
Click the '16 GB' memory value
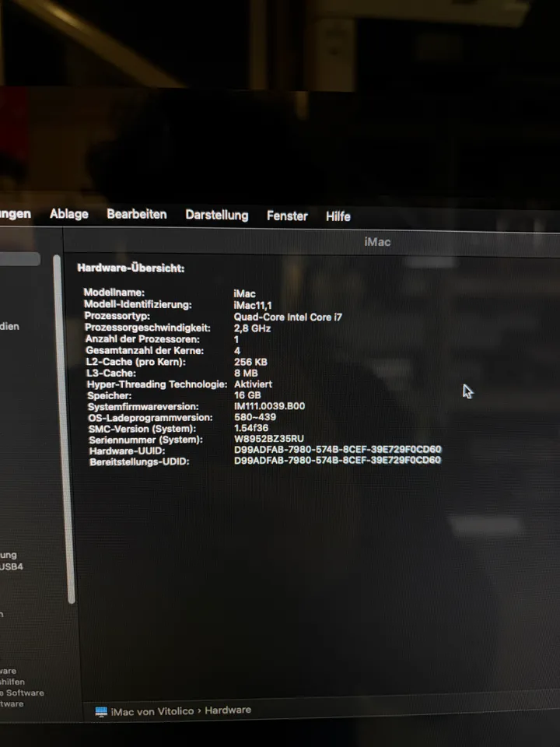coord(247,395)
